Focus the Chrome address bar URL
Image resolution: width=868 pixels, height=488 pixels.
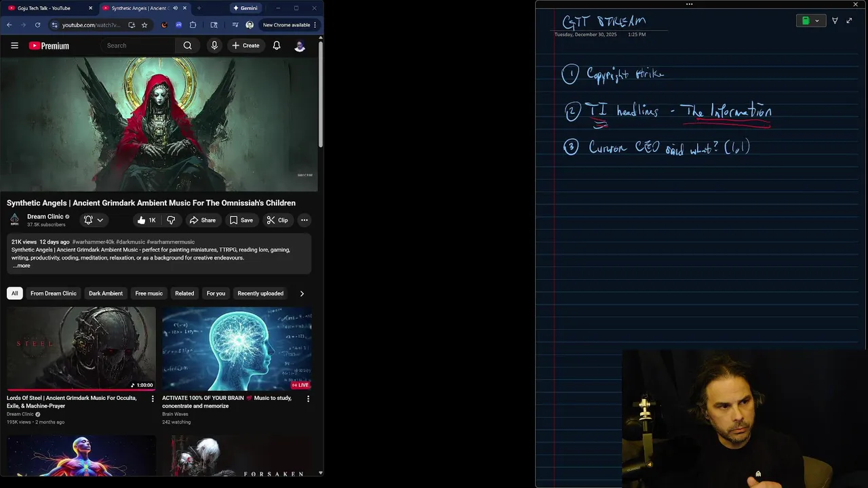(92, 25)
